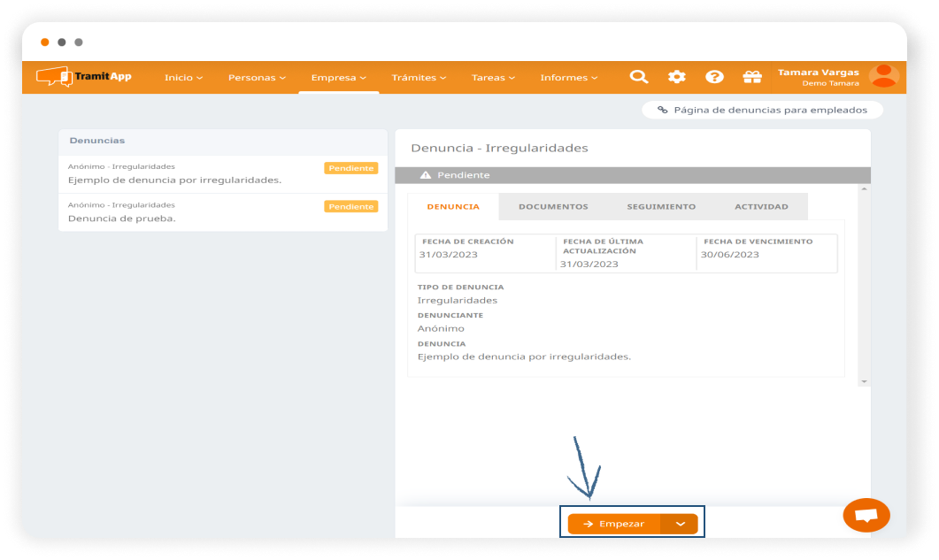Open Página de denuncias para empleados
This screenshot has width=939, height=560.
[763, 111]
